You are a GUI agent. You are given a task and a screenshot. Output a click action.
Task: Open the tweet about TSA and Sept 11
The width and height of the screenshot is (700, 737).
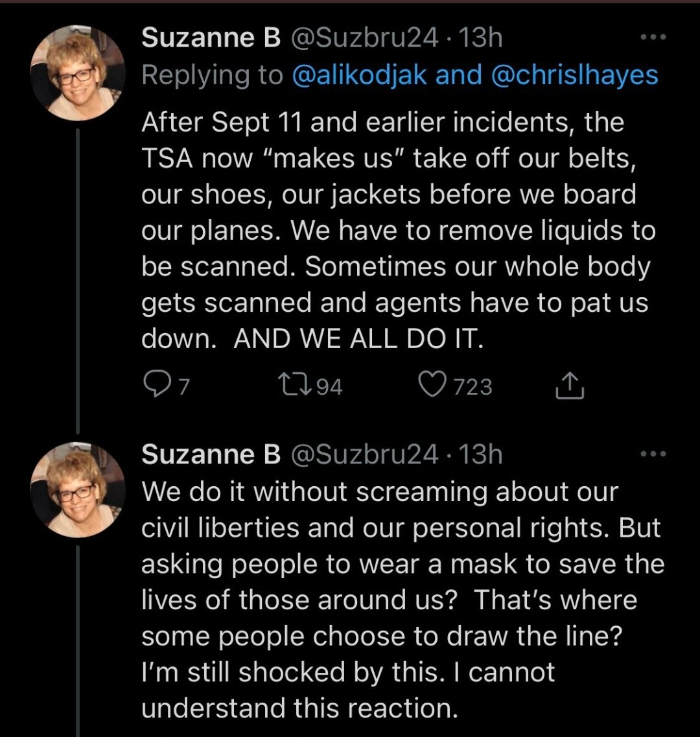tap(395, 230)
